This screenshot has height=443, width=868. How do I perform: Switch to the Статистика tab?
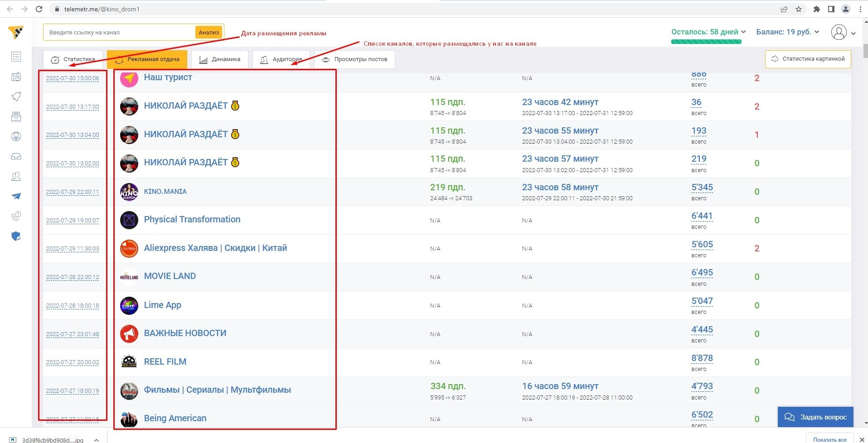pos(73,59)
